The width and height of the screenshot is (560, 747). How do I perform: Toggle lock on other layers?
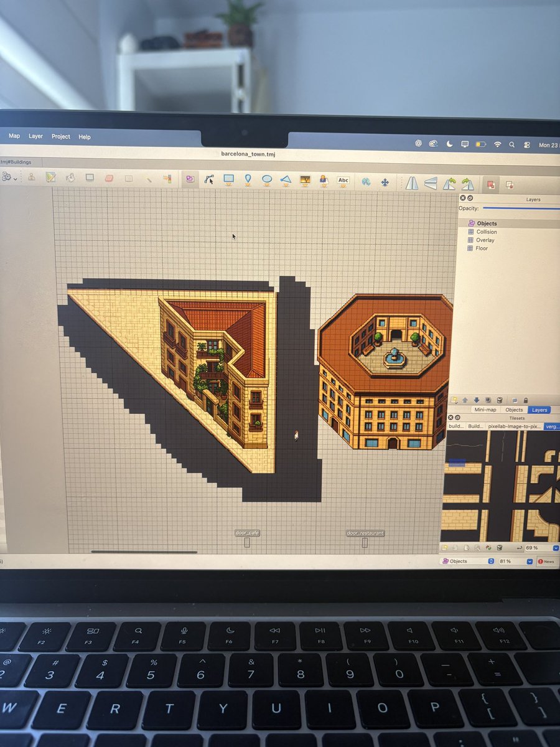pos(526,400)
